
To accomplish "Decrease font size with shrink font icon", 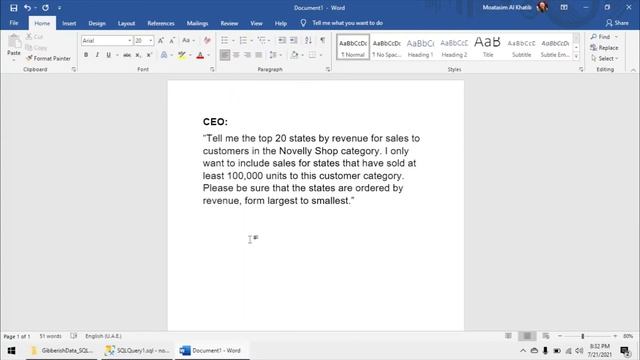I will 172,40.
